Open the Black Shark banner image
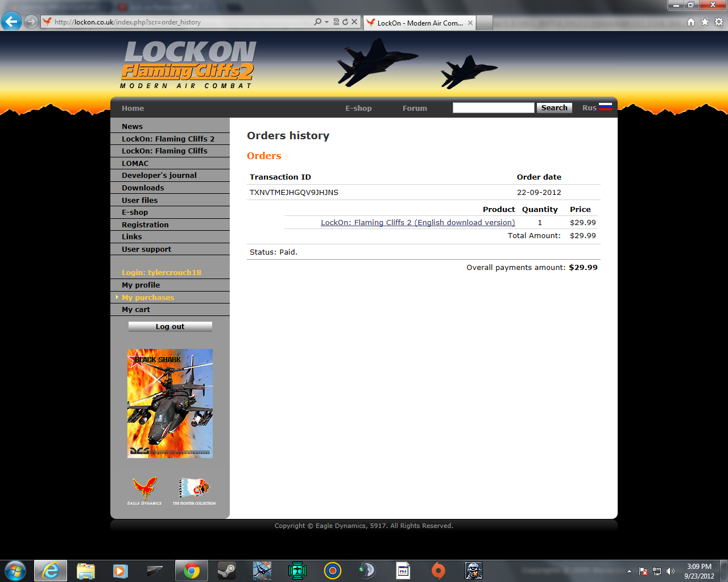Image resolution: width=728 pixels, height=582 pixels. [x=170, y=404]
